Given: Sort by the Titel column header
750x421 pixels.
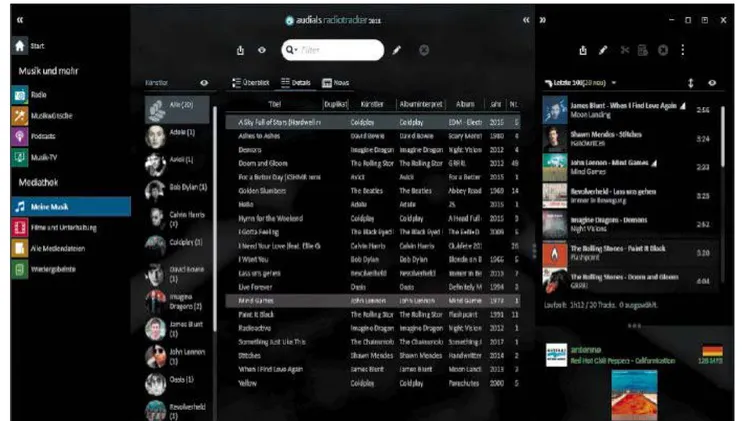Looking at the screenshot, I should (275, 104).
